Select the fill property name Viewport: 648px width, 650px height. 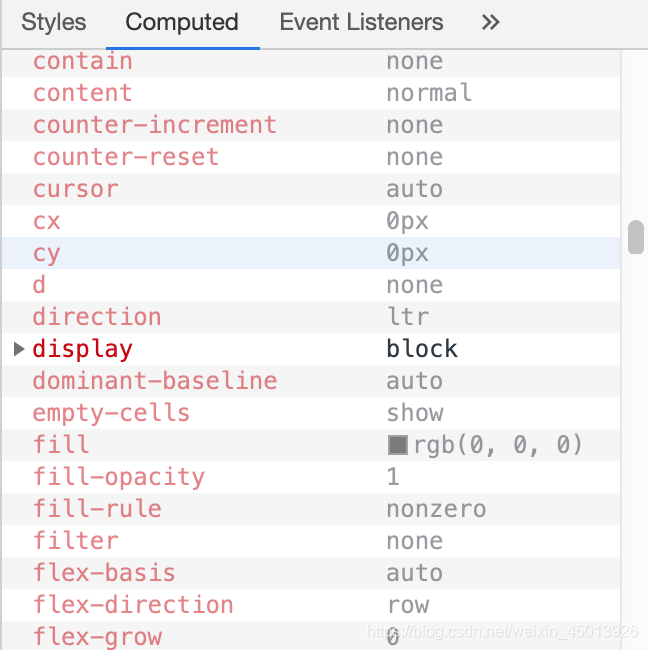[61, 445]
